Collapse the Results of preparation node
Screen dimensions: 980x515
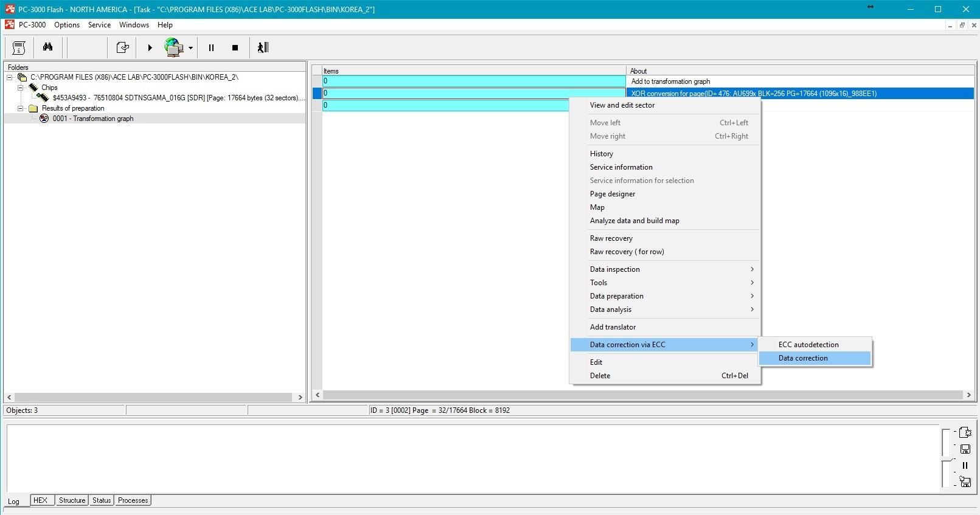[x=21, y=108]
